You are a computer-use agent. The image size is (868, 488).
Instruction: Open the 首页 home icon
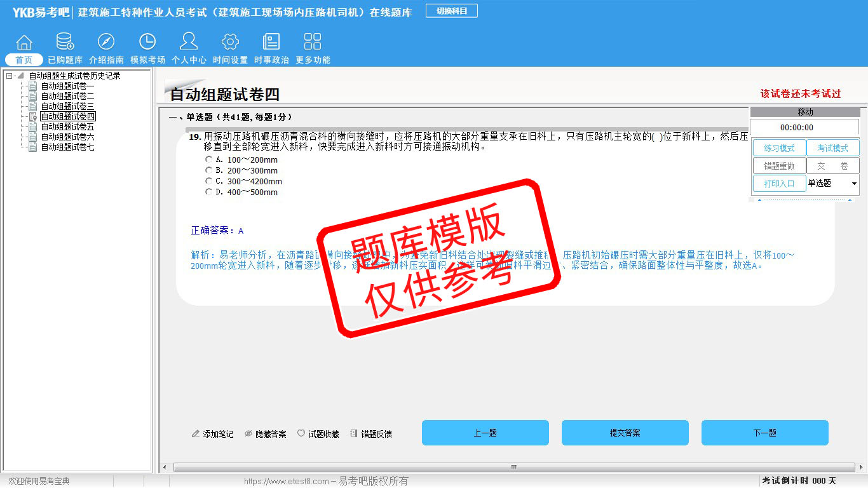pyautogui.click(x=24, y=42)
